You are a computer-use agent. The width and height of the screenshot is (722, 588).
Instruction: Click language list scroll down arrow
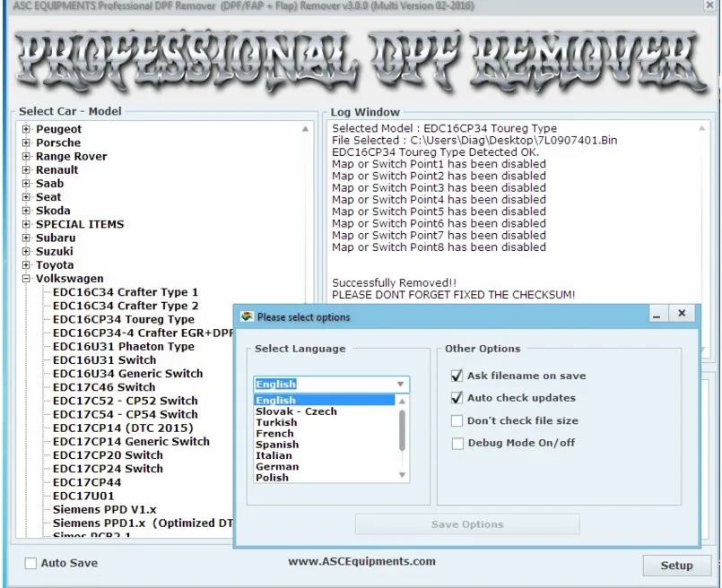(x=402, y=475)
